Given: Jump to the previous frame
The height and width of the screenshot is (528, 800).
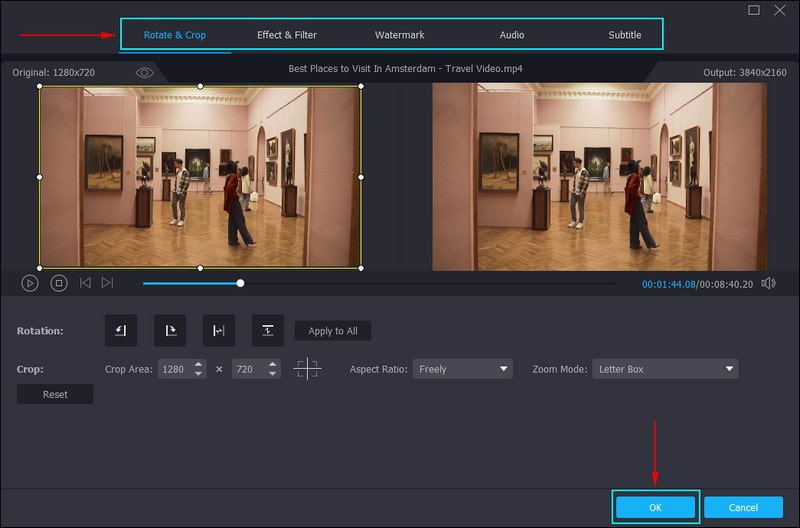Looking at the screenshot, I should coord(85,283).
